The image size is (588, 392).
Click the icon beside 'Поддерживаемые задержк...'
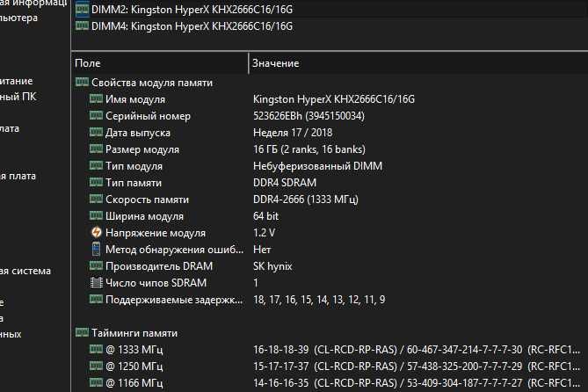(x=96, y=299)
